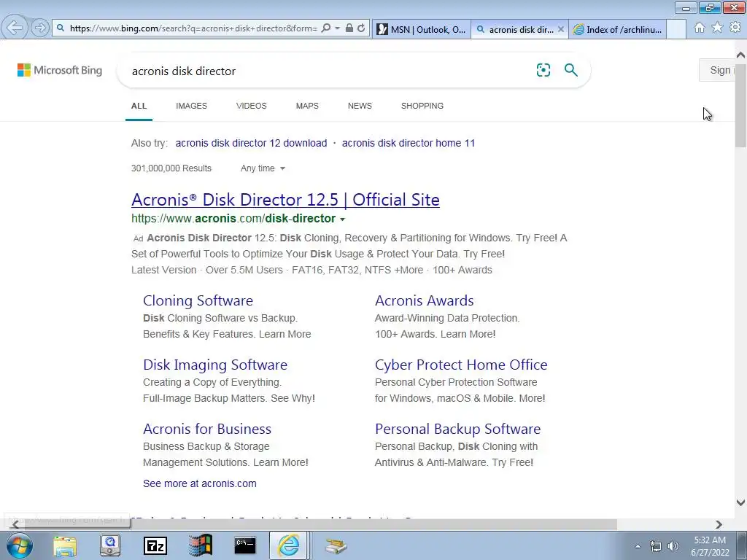Open the Cyber Protect Home Office link
747x560 pixels.
461,365
